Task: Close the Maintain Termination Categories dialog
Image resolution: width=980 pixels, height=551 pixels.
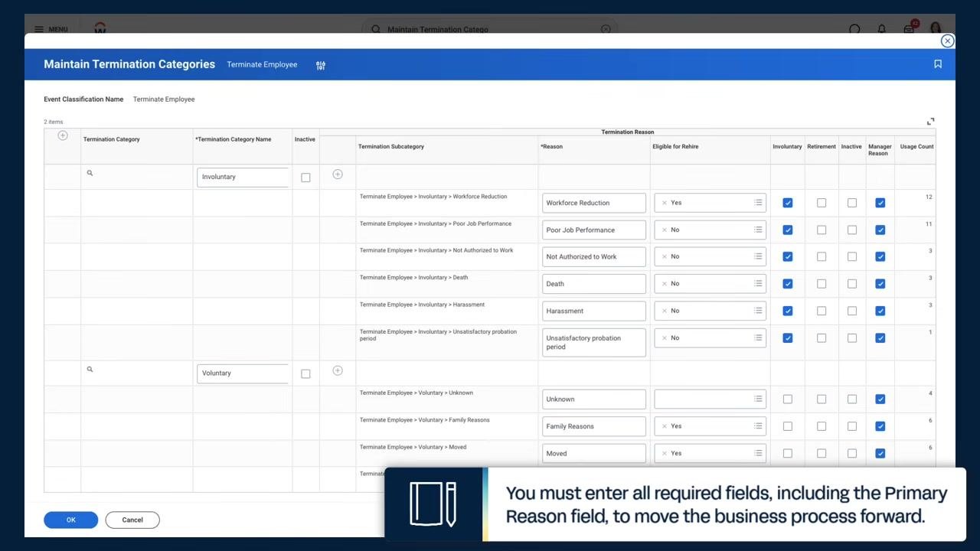Action: coord(947,41)
